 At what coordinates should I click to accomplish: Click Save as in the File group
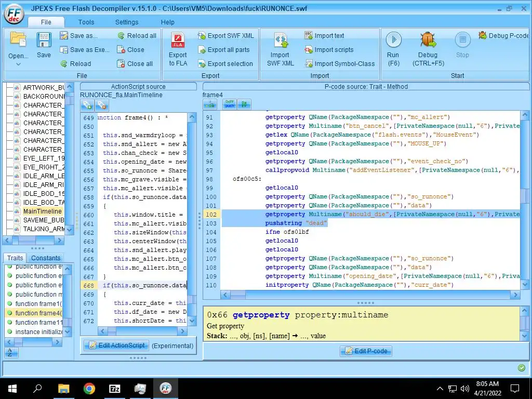tap(79, 36)
